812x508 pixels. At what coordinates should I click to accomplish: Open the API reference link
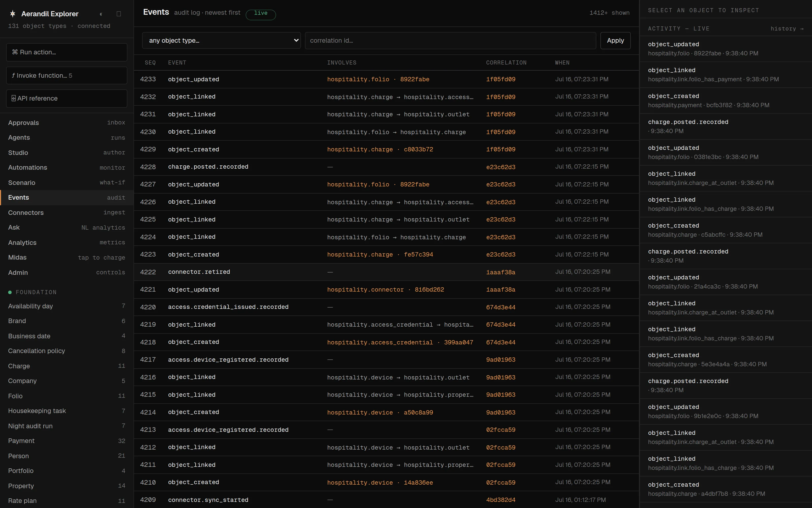tap(66, 99)
